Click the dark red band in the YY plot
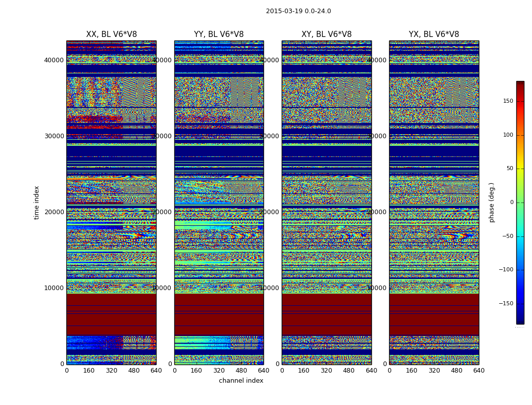This screenshot has height=405, width=532. click(219, 314)
